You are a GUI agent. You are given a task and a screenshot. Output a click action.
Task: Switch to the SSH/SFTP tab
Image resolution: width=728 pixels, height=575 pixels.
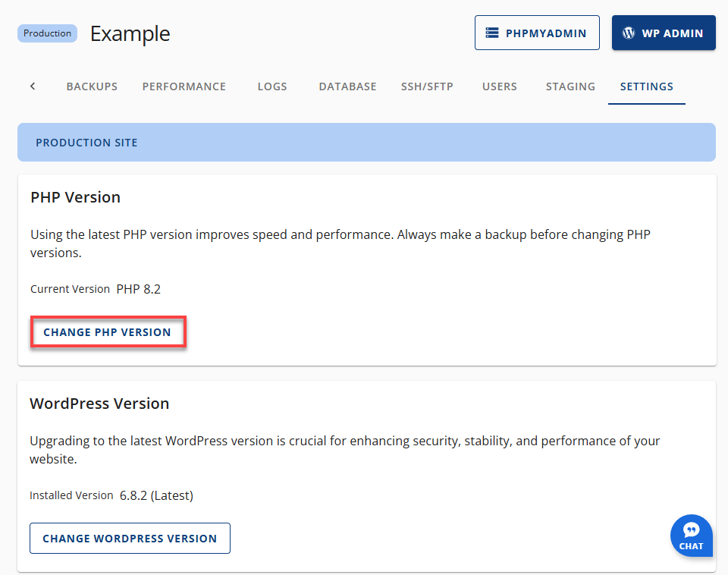[427, 86]
